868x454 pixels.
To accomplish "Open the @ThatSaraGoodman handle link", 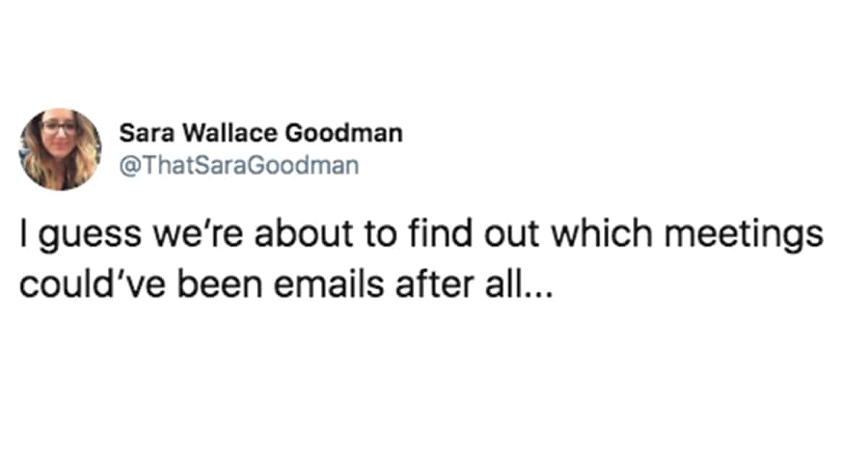I will point(239,166).
